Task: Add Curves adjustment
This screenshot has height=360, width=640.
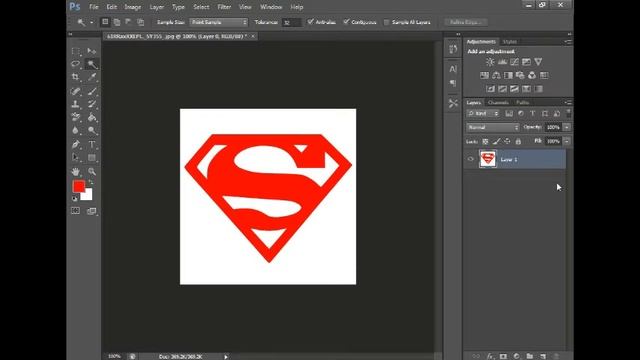Action: pyautogui.click(x=514, y=62)
